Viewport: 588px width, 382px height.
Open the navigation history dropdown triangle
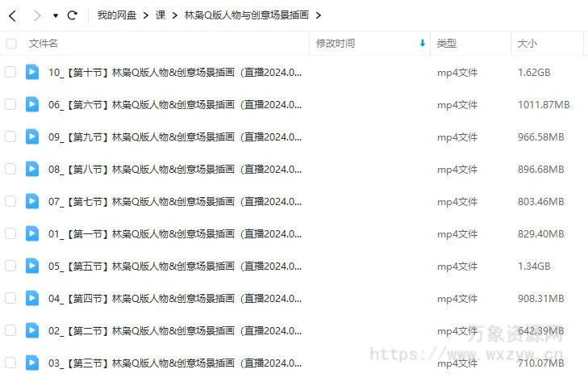56,16
